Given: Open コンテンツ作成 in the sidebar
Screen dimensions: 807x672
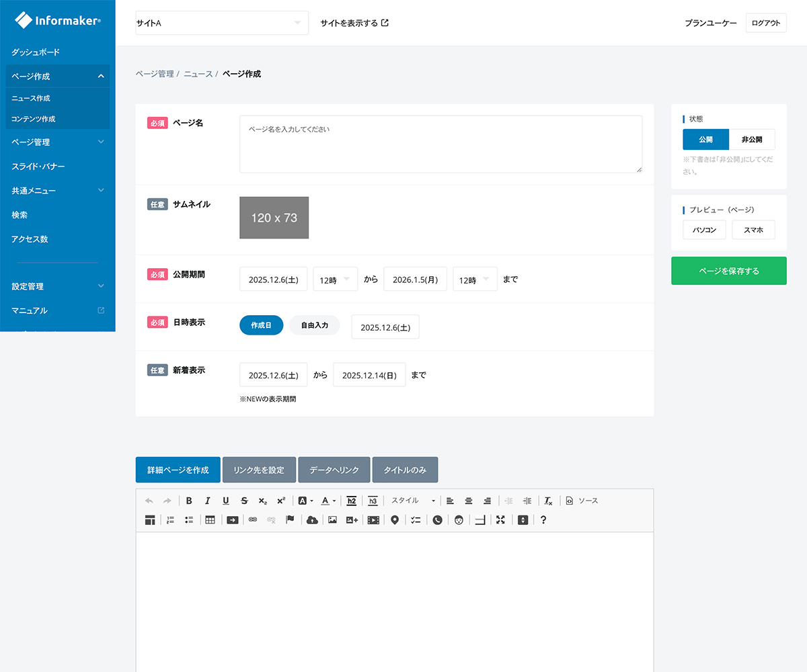Looking at the screenshot, I should (x=34, y=119).
